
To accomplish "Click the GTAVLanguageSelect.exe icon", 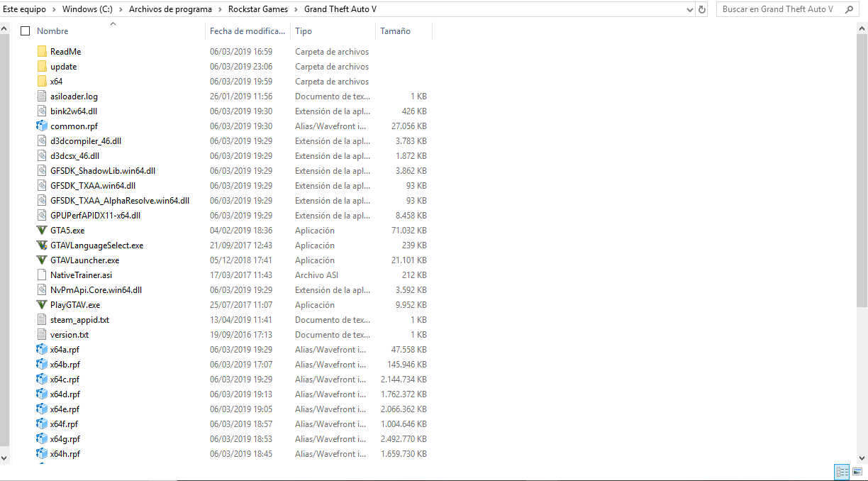I will 42,245.
